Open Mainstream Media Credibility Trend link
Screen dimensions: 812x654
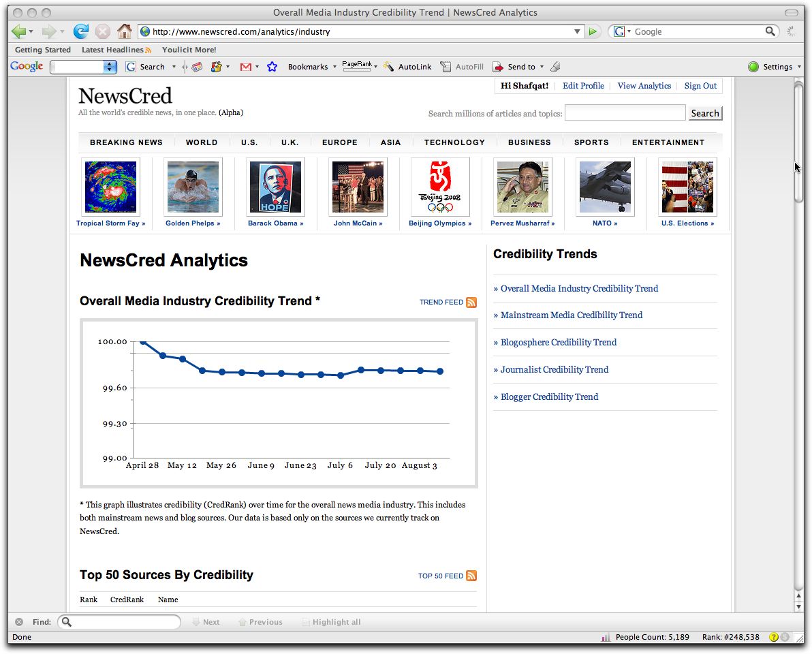tap(572, 315)
